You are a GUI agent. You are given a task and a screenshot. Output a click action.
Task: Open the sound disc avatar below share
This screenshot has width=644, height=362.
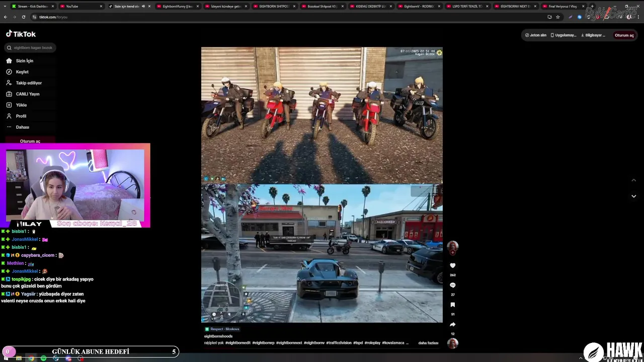pos(453,343)
